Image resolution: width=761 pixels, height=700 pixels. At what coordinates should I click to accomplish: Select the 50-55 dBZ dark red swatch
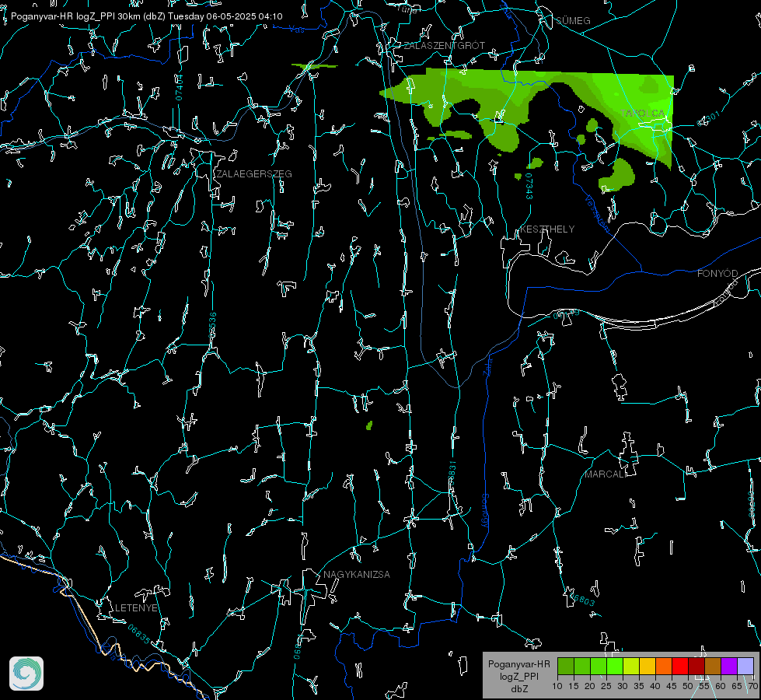click(696, 666)
